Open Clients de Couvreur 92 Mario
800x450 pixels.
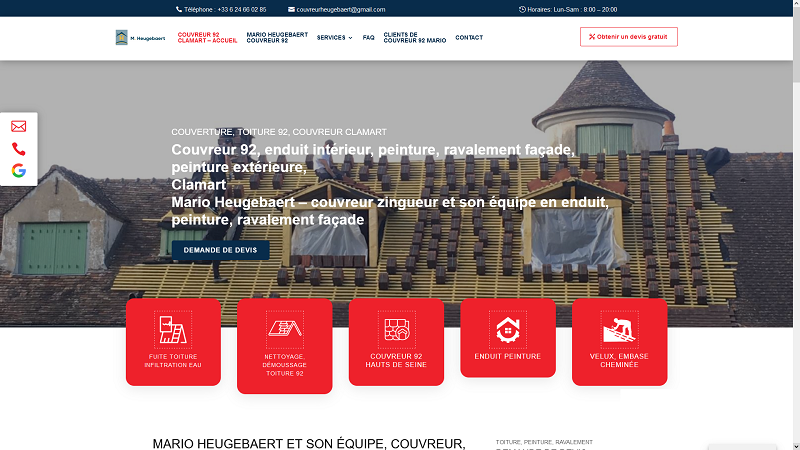pyautogui.click(x=415, y=38)
